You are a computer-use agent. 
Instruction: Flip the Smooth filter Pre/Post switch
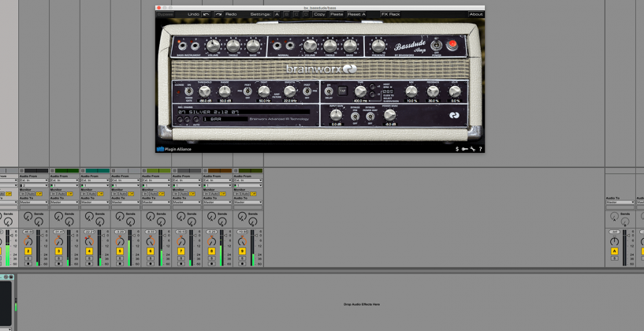pyautogui.click(x=307, y=91)
